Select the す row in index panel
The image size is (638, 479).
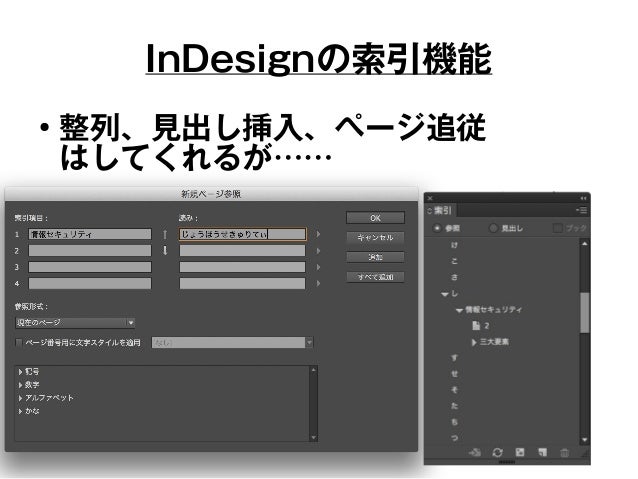pos(454,358)
